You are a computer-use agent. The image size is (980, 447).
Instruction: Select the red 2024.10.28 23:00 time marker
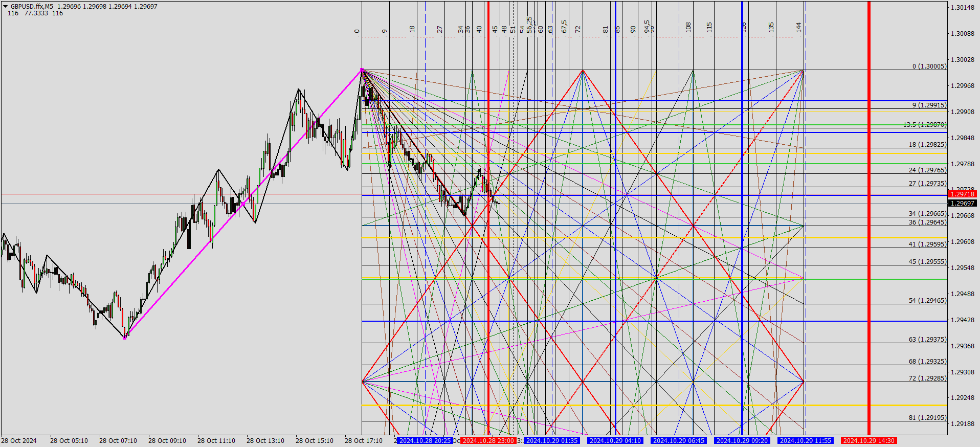488,440
